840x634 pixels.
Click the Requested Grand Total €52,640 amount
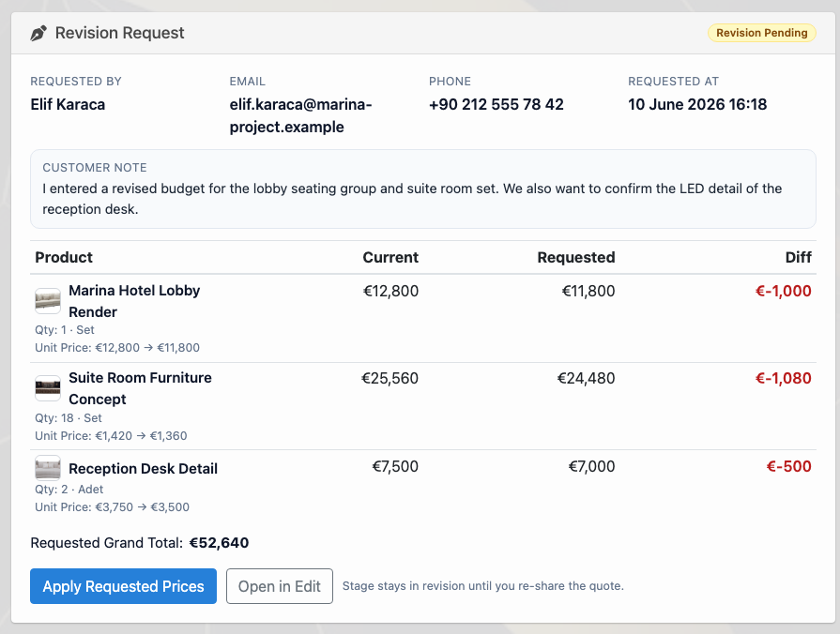click(x=219, y=542)
